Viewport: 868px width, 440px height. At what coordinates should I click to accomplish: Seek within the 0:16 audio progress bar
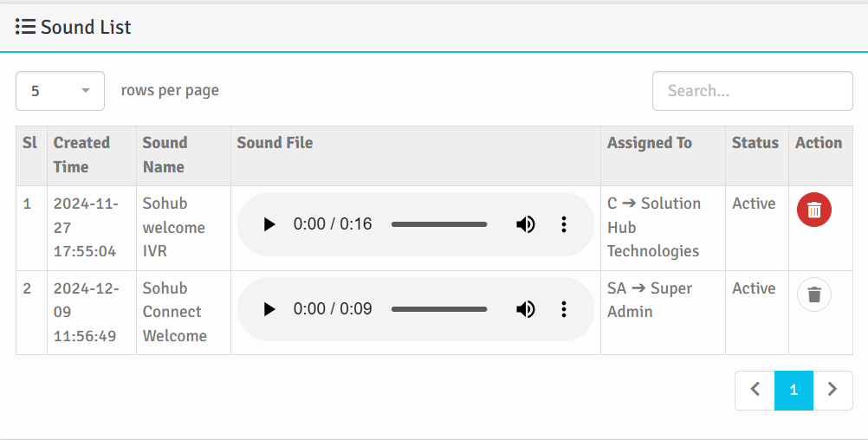tap(439, 224)
